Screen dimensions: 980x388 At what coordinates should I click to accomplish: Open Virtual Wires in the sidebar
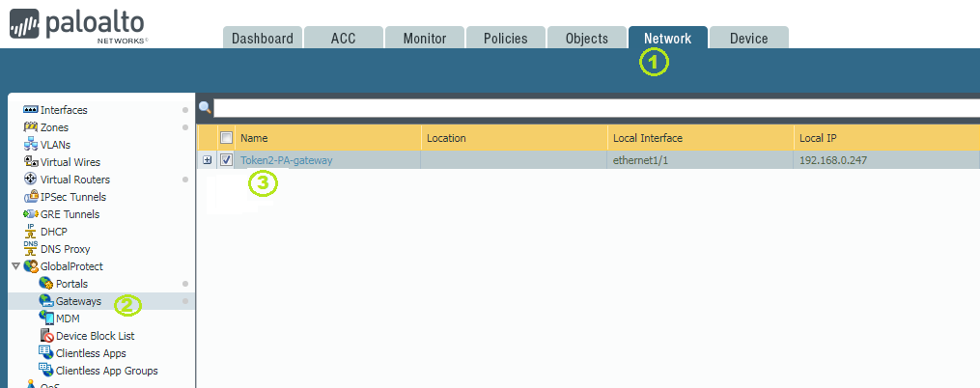point(70,162)
